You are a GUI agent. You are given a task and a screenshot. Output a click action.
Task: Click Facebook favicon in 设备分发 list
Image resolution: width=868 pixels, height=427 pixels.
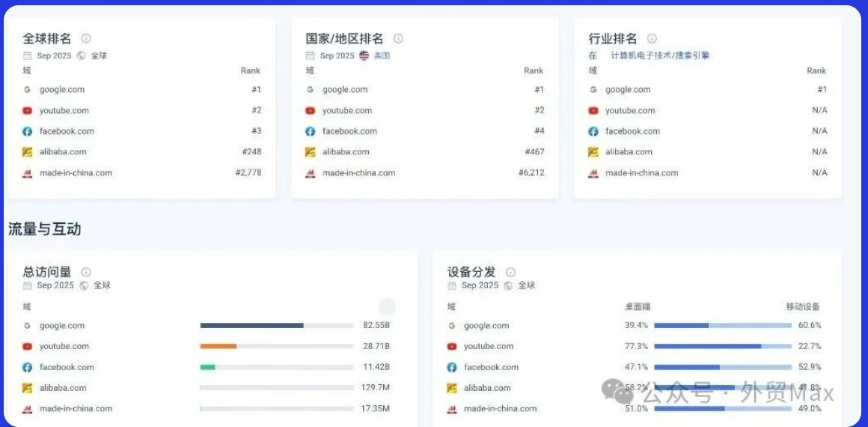pyautogui.click(x=452, y=367)
